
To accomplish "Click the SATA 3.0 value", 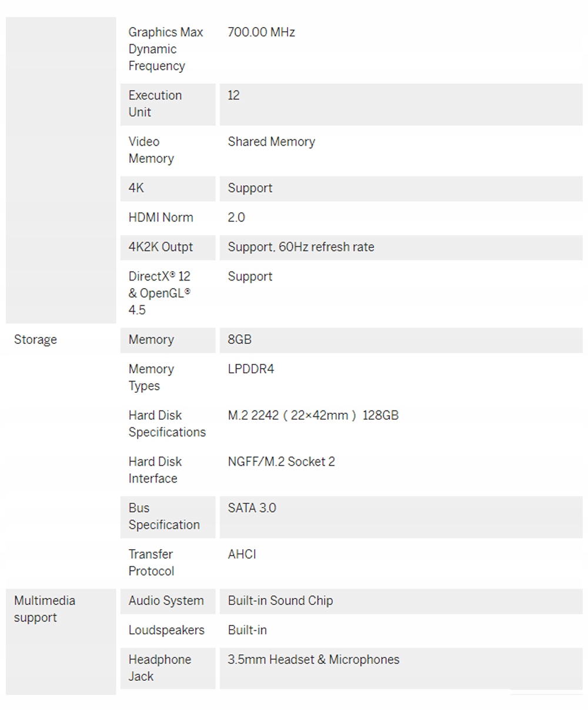I will point(252,508).
